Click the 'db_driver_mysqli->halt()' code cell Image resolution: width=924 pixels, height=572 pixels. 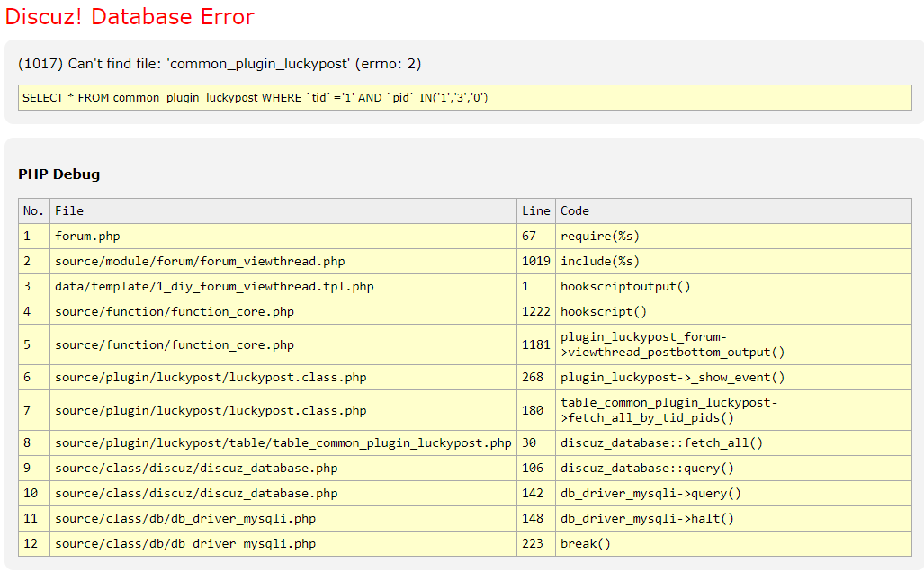pos(733,519)
